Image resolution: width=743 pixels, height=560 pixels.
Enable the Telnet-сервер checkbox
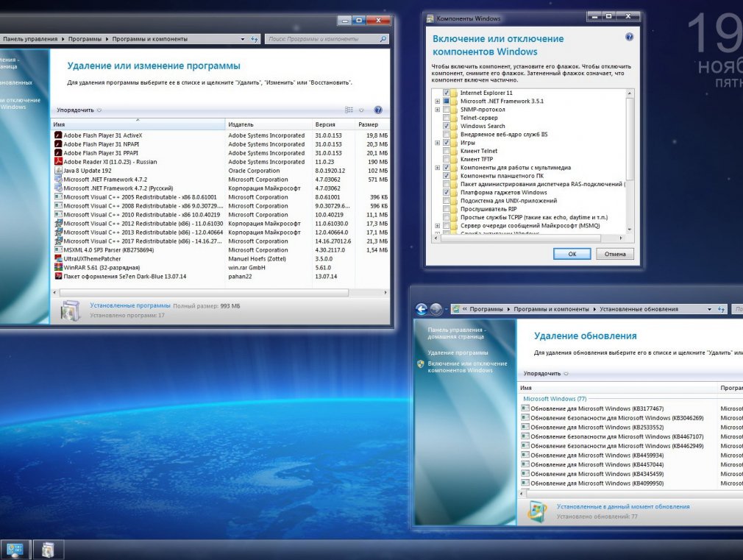(x=446, y=118)
